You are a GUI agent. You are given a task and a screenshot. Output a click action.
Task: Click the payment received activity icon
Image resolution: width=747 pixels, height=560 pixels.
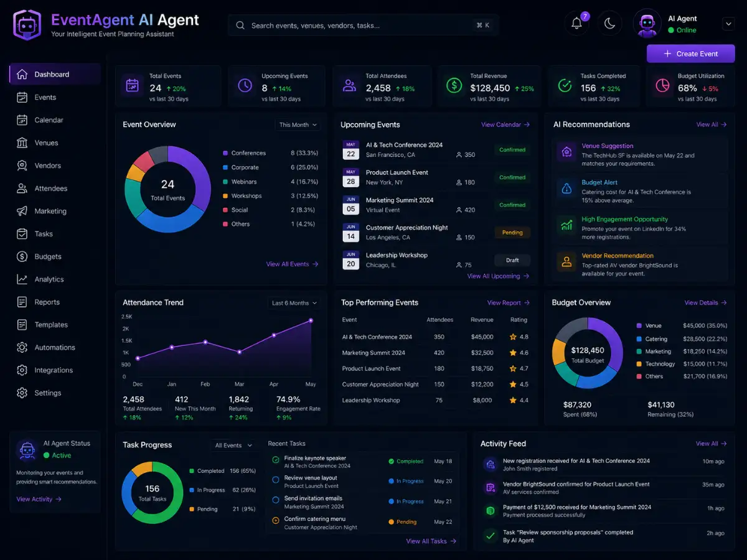click(x=490, y=510)
